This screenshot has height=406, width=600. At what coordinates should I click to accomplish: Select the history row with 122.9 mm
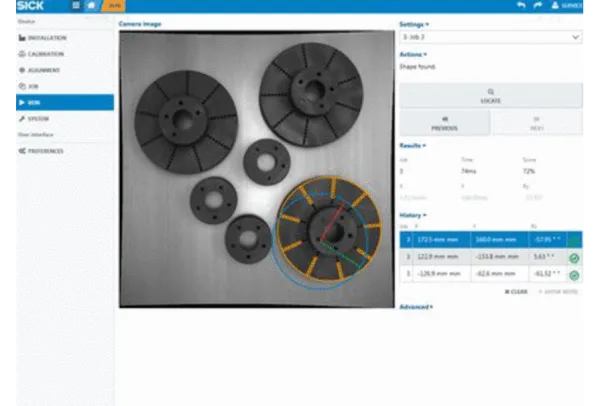click(x=491, y=257)
